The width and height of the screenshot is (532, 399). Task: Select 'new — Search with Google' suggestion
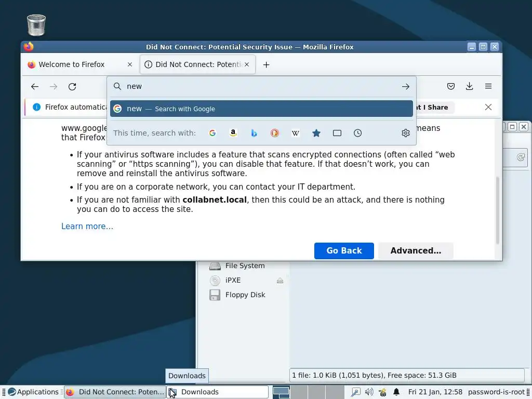(x=261, y=109)
